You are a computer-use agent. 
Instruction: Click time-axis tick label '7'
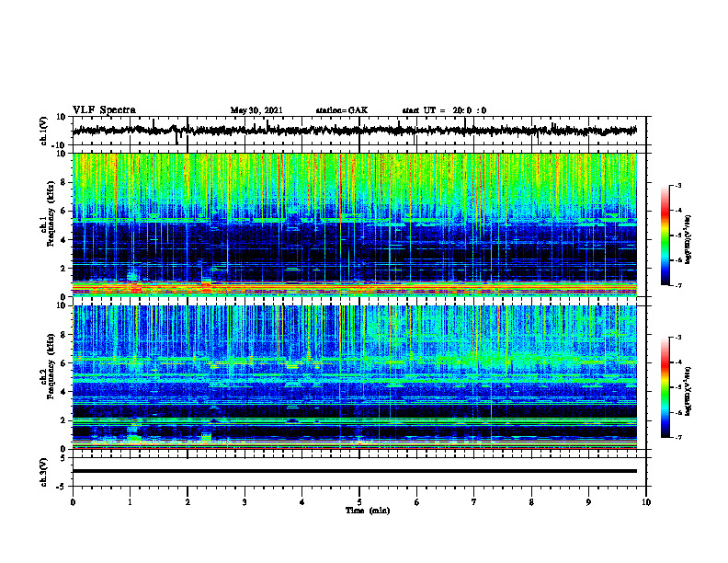coord(474,502)
